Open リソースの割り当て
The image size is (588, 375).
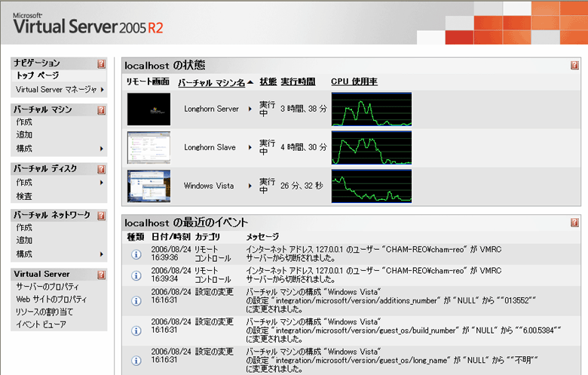pos(44,312)
